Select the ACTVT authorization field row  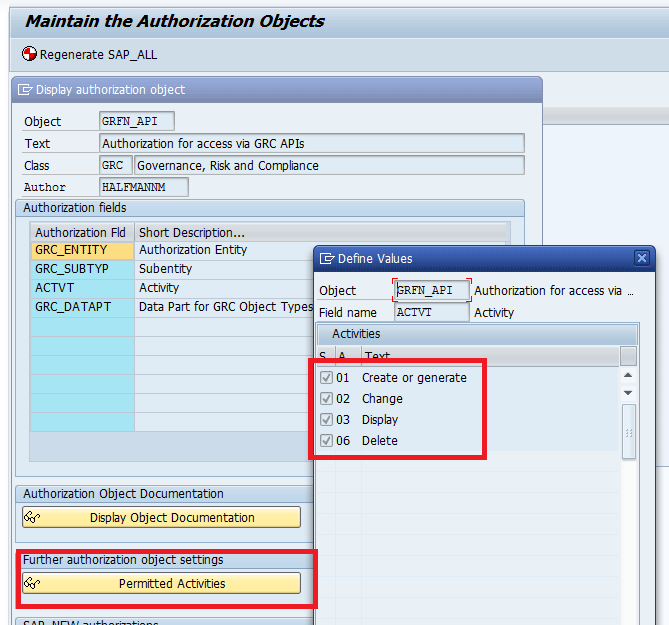point(82,288)
